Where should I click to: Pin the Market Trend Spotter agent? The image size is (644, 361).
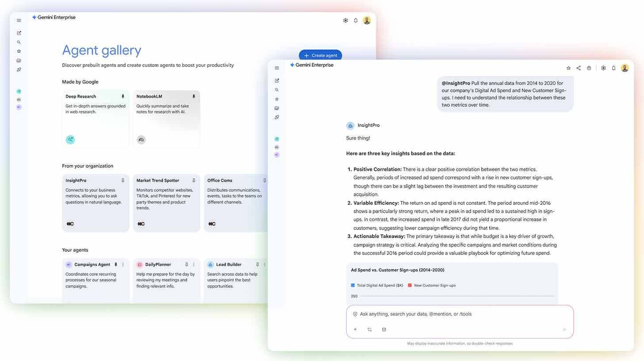pyautogui.click(x=194, y=180)
